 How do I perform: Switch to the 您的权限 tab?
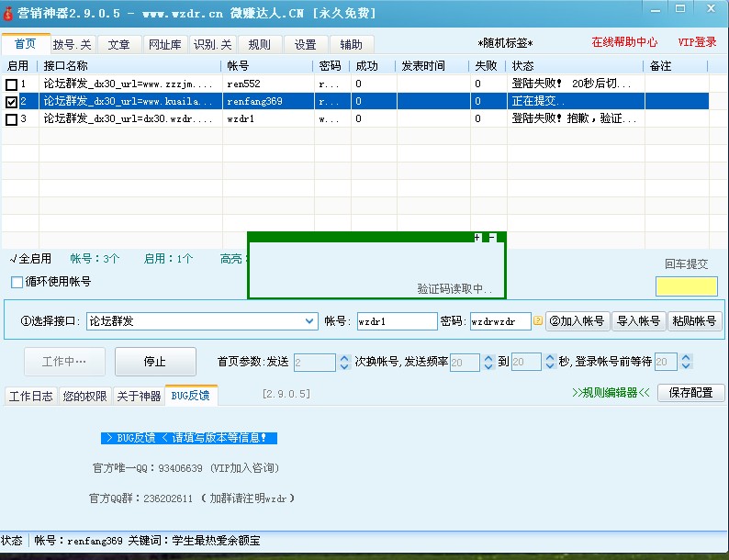(85, 397)
